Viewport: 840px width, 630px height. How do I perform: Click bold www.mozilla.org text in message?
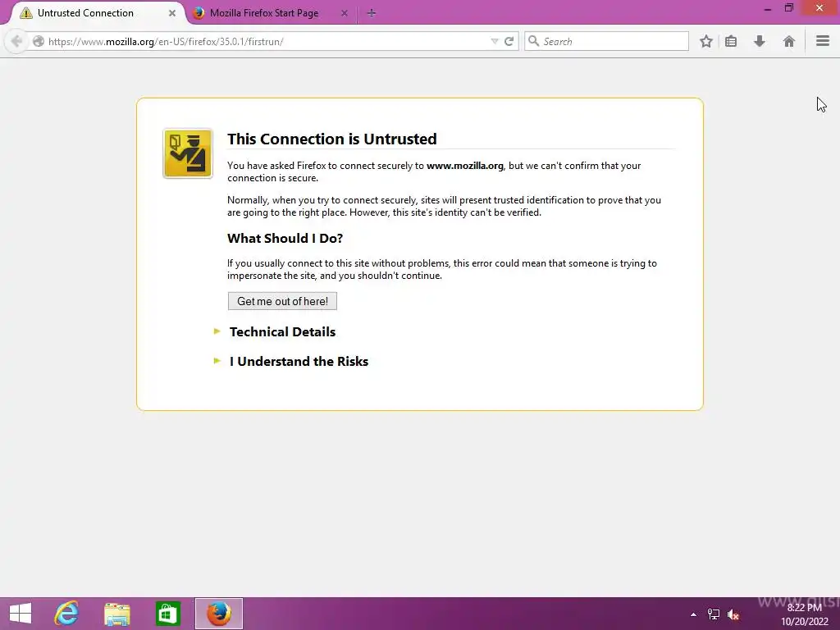click(x=464, y=166)
